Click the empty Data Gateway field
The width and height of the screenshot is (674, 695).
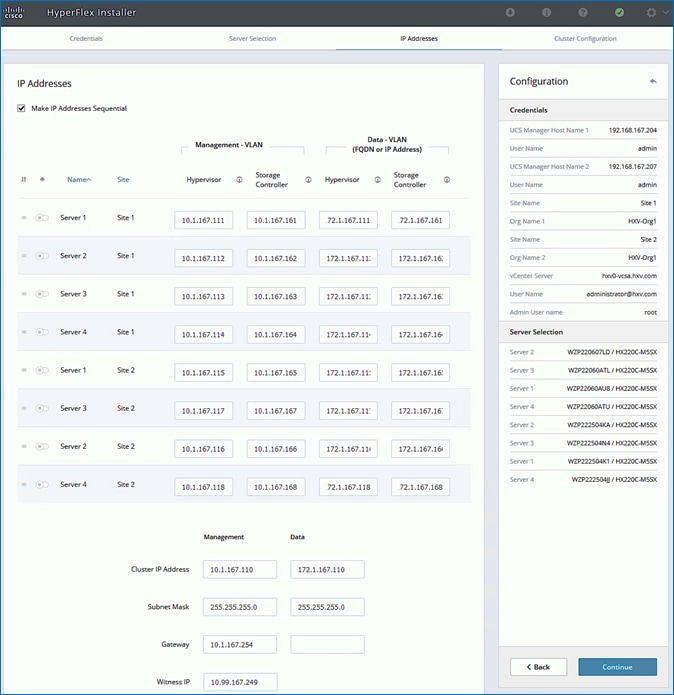click(327, 644)
